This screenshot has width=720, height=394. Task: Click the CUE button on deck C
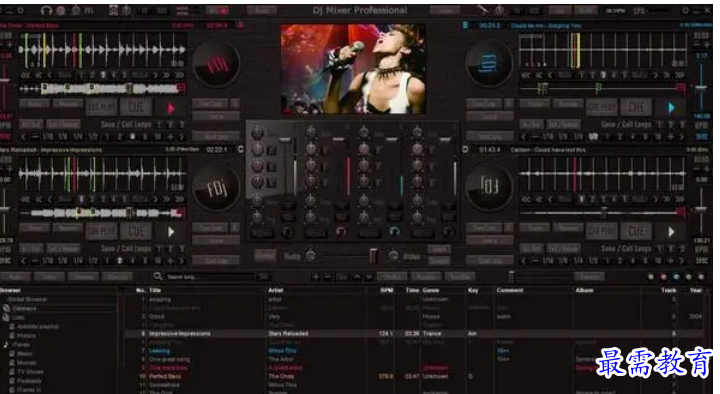136,231
